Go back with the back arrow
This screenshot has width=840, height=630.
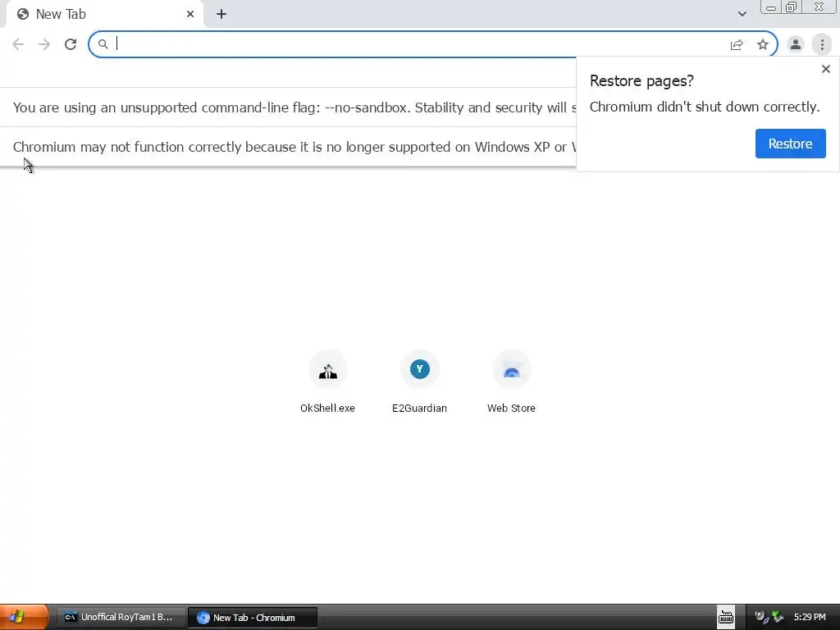pos(18,44)
